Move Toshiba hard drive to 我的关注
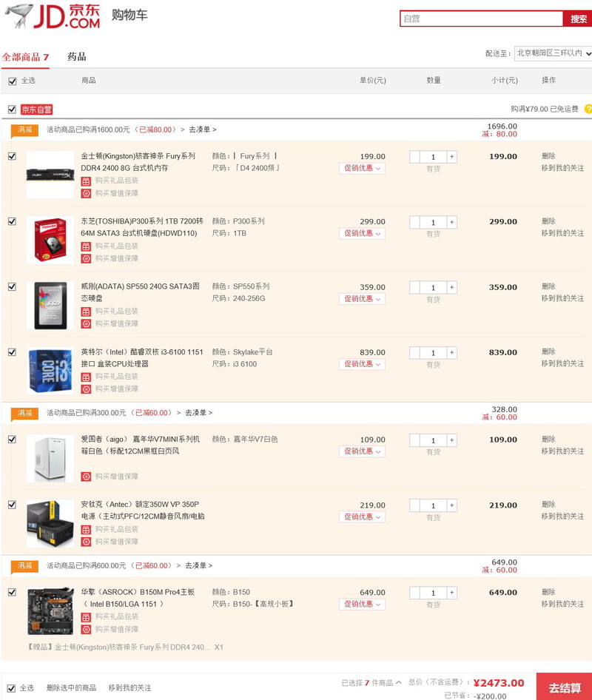 (x=562, y=233)
